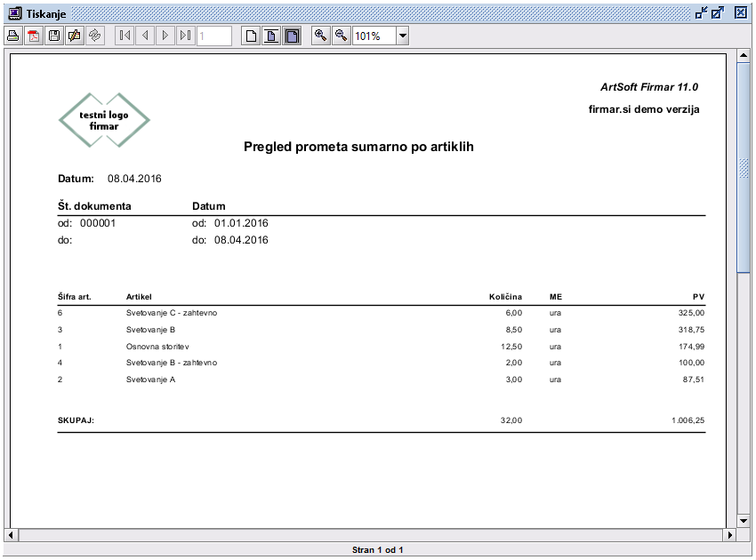756x560 pixels.
Task: Zoom in with the plus magnifier
Action: [320, 36]
